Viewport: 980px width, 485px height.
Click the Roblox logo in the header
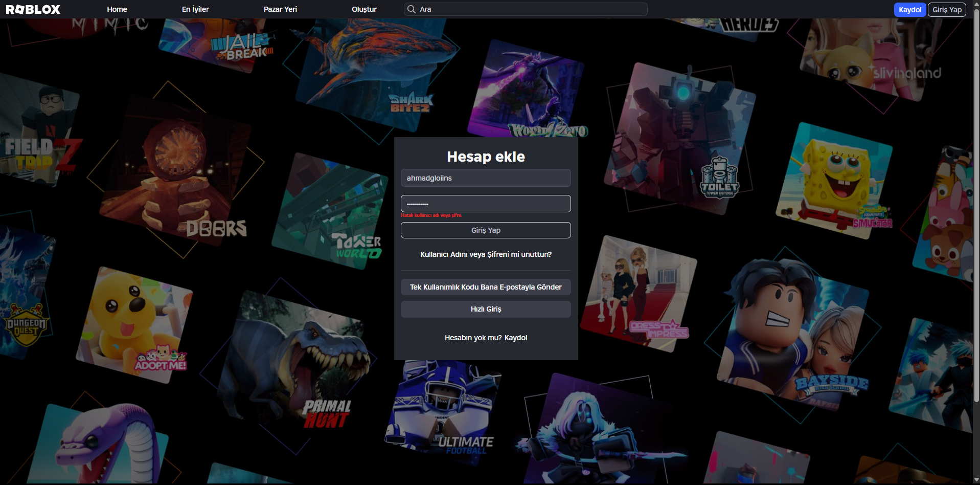(x=33, y=9)
